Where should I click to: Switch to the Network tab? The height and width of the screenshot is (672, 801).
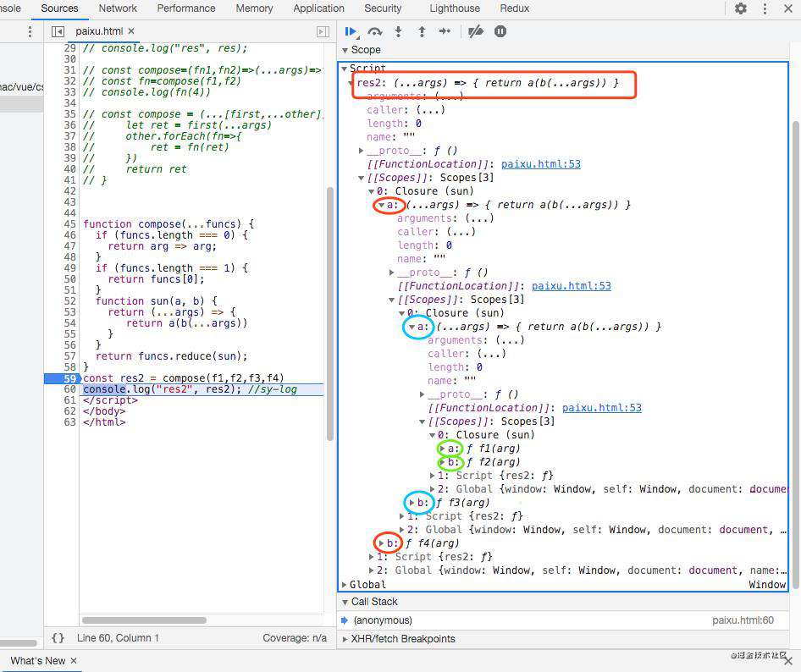pos(118,8)
